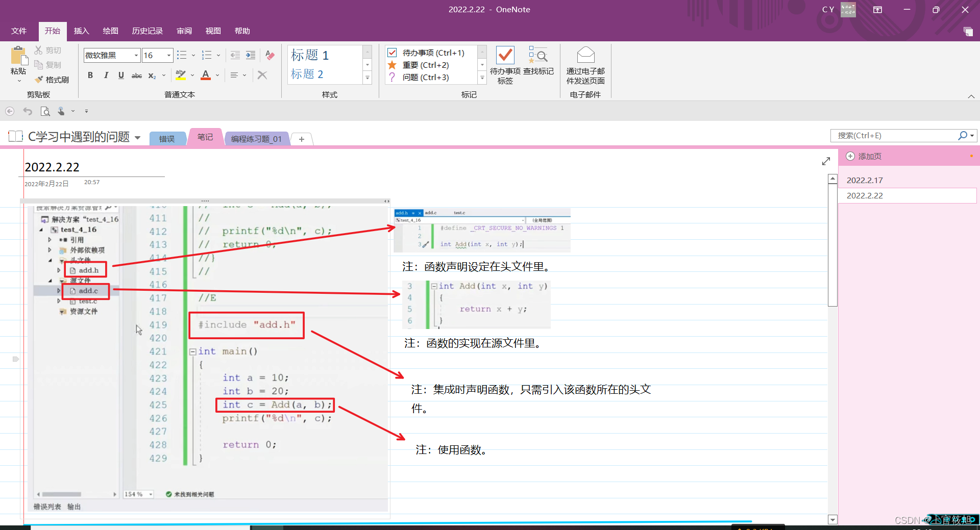Screen dimensions: 980x530
Task: Open the File menu
Action: tap(19, 31)
